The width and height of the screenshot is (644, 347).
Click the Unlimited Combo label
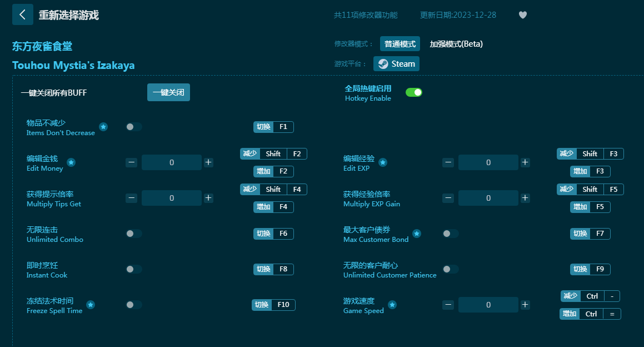pos(55,240)
